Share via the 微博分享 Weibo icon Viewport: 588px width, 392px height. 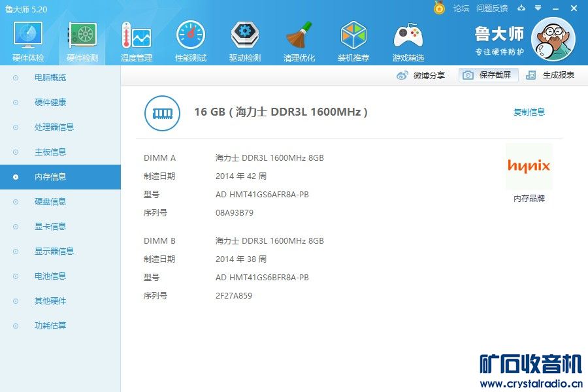tap(402, 75)
